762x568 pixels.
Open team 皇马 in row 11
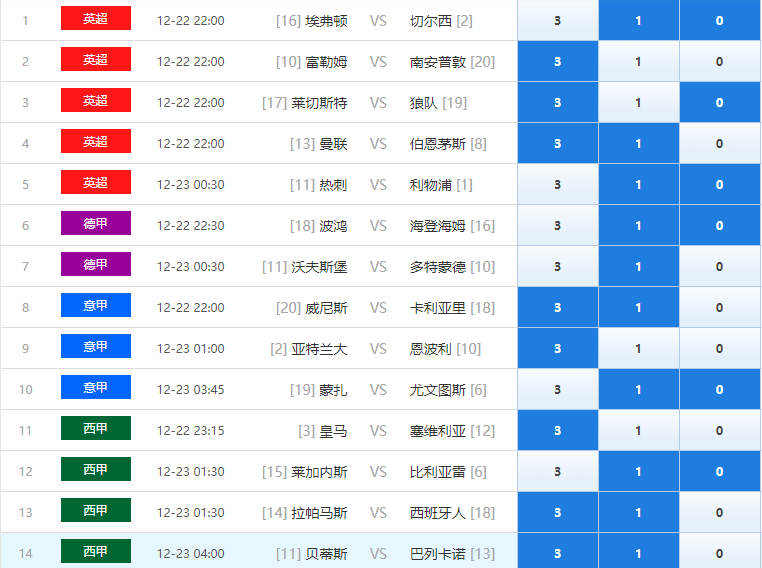(333, 430)
